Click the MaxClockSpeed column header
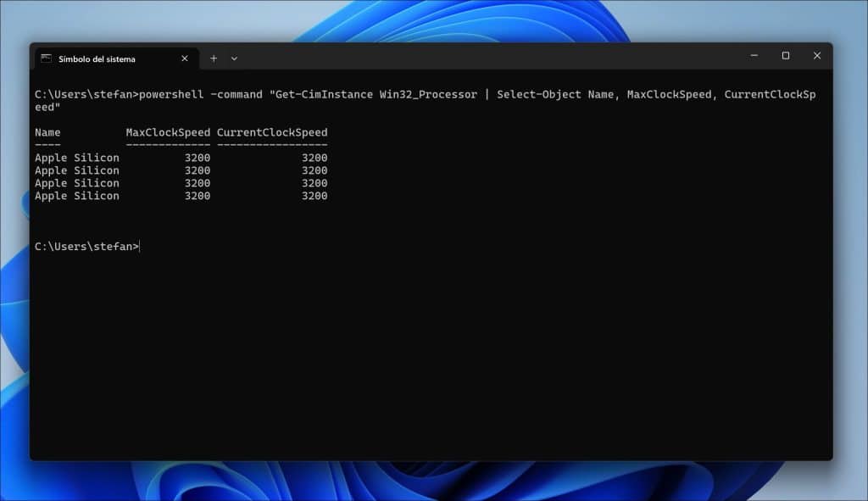Viewport: 868px width, 501px height. [x=168, y=132]
